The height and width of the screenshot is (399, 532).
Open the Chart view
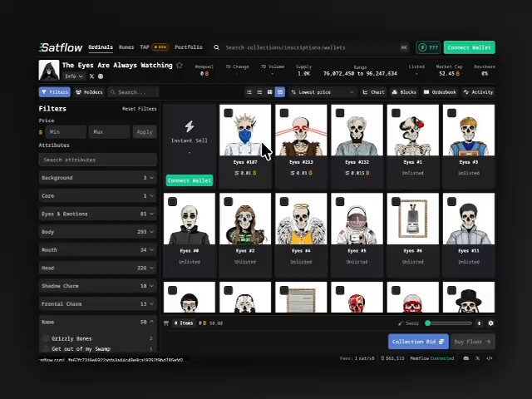(373, 92)
